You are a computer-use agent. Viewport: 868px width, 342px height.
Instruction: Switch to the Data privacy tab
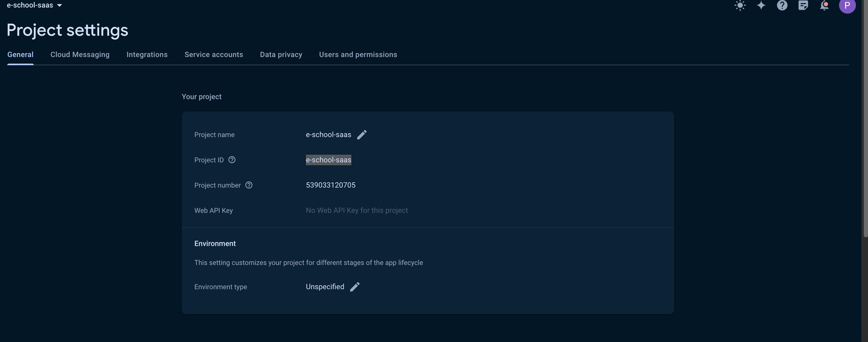(x=281, y=55)
